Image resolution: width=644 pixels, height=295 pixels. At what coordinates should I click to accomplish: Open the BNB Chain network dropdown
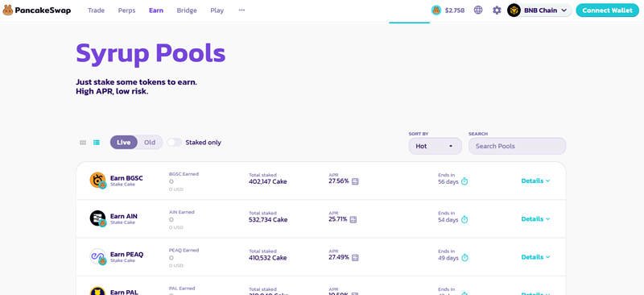coord(539,10)
